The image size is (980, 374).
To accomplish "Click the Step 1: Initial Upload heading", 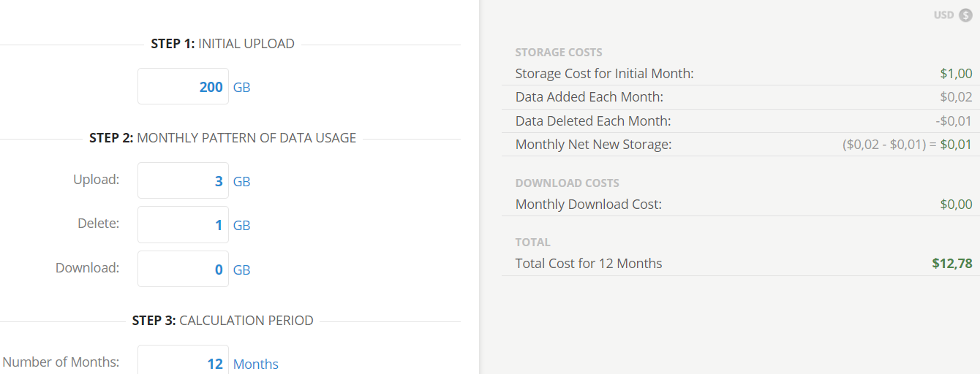I will coord(222,44).
